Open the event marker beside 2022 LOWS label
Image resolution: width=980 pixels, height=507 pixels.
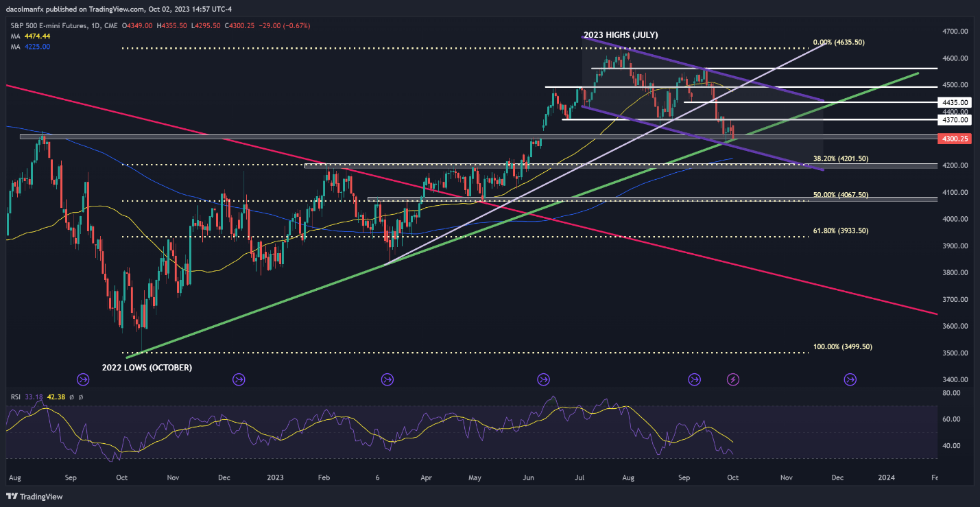[83, 379]
